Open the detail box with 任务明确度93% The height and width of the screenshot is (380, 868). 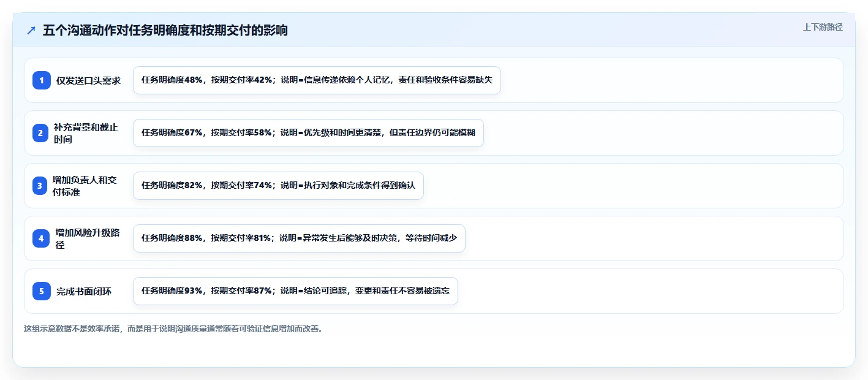click(295, 291)
